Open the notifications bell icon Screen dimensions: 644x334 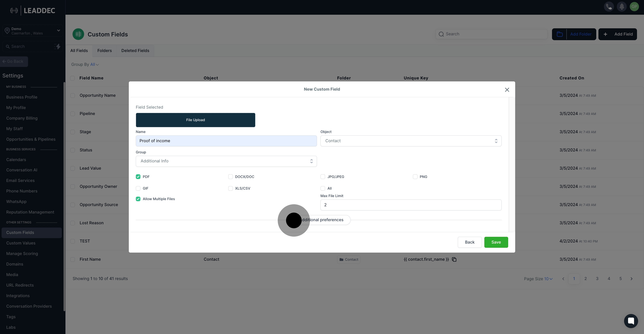click(x=621, y=7)
